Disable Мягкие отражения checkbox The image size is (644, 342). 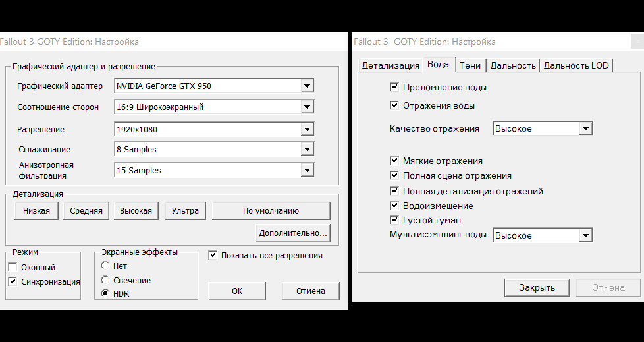(x=394, y=161)
